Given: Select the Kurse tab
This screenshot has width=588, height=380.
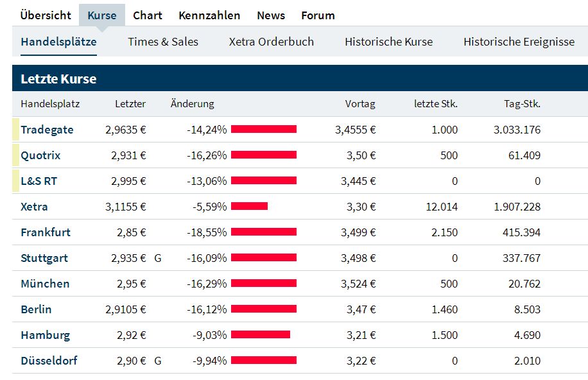Looking at the screenshot, I should click(x=102, y=15).
